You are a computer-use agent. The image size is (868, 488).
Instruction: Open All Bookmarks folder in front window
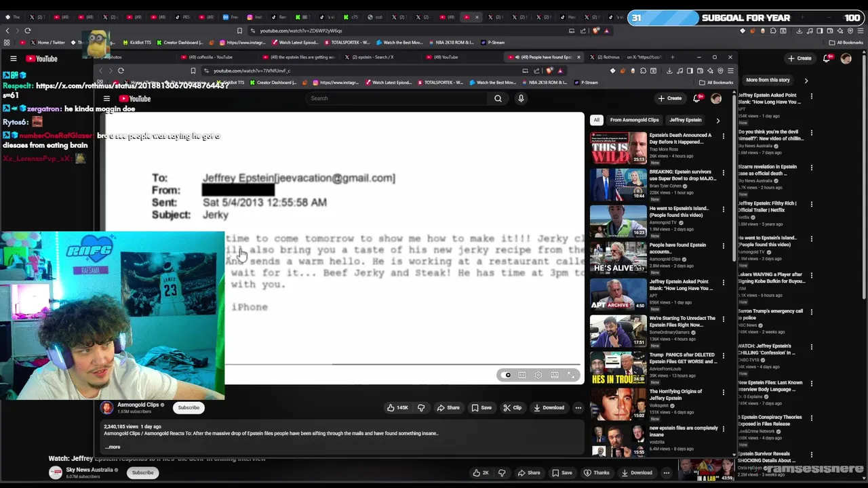pos(717,83)
